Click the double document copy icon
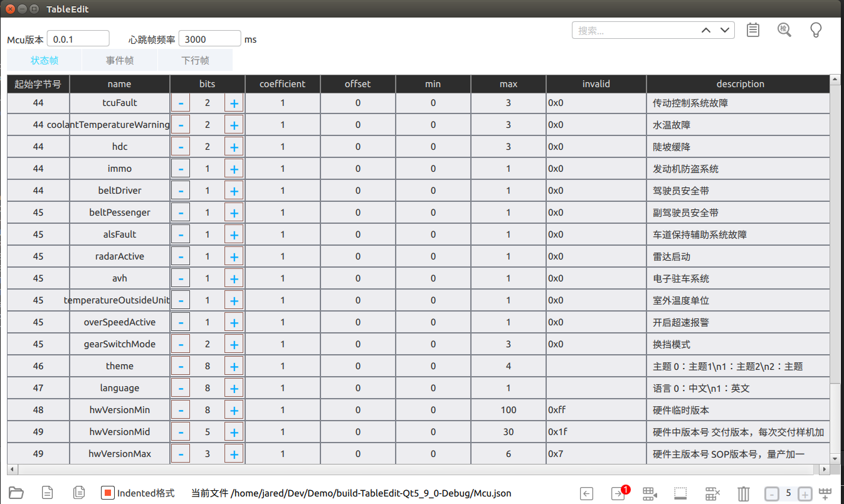The width and height of the screenshot is (844, 504). 79,493
